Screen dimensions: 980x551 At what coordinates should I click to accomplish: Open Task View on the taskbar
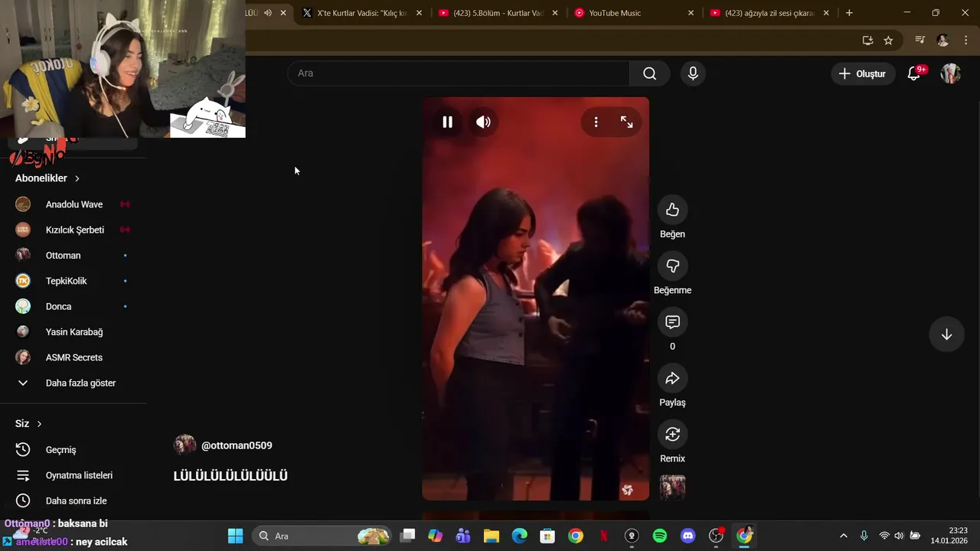coord(407,536)
